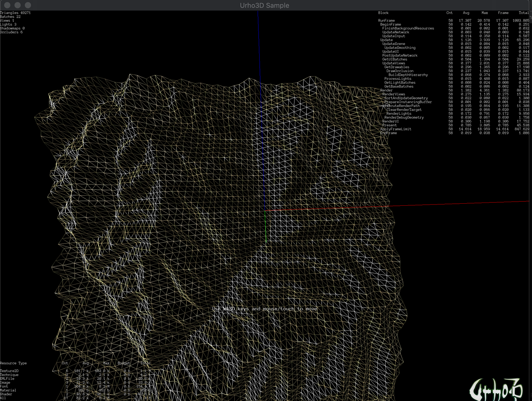Click the 'Block' profiler column header
532x401 pixels.
point(383,13)
